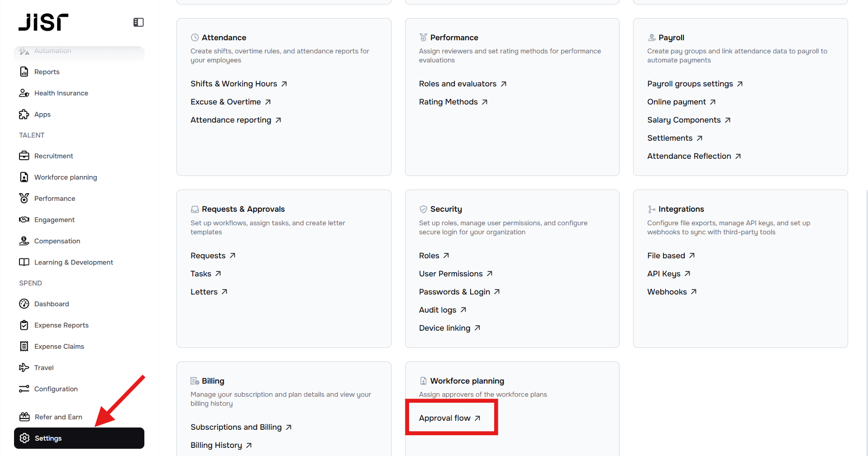
Task: Click the Refer and Earn gift icon
Action: coord(24,417)
